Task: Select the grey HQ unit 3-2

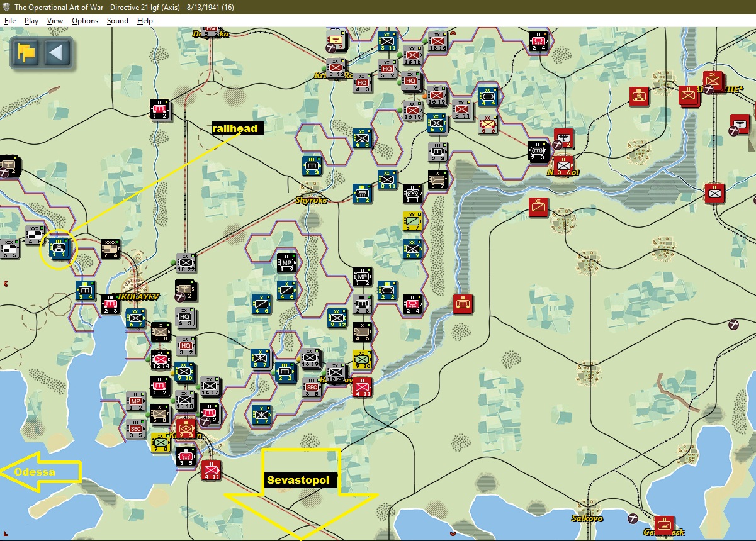Action: (x=186, y=346)
